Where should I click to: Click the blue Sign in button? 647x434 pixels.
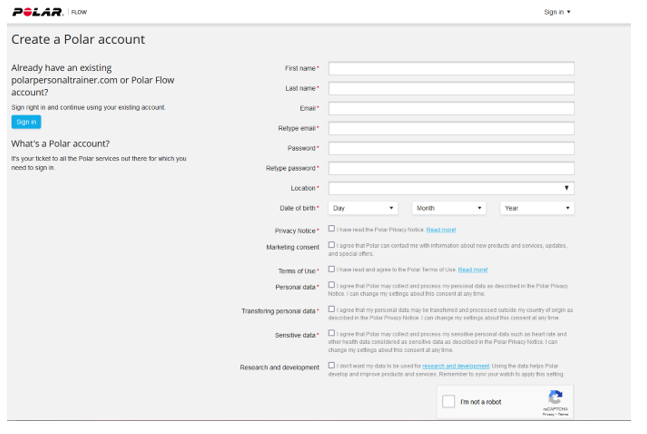point(26,122)
